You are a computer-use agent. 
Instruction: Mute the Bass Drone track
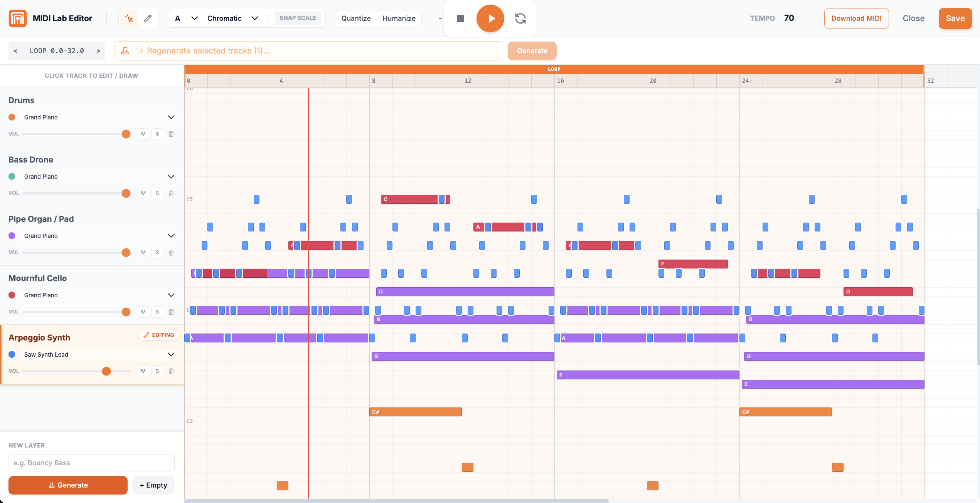(x=143, y=193)
